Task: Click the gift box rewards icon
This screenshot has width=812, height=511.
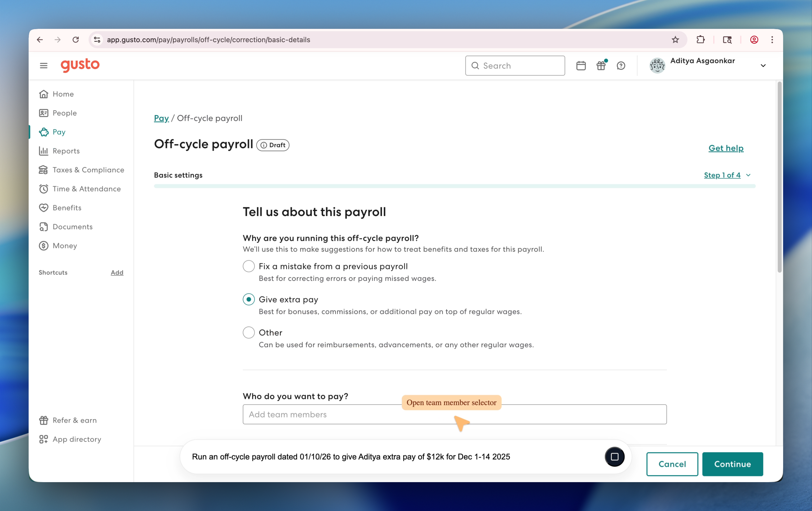Action: pos(601,65)
